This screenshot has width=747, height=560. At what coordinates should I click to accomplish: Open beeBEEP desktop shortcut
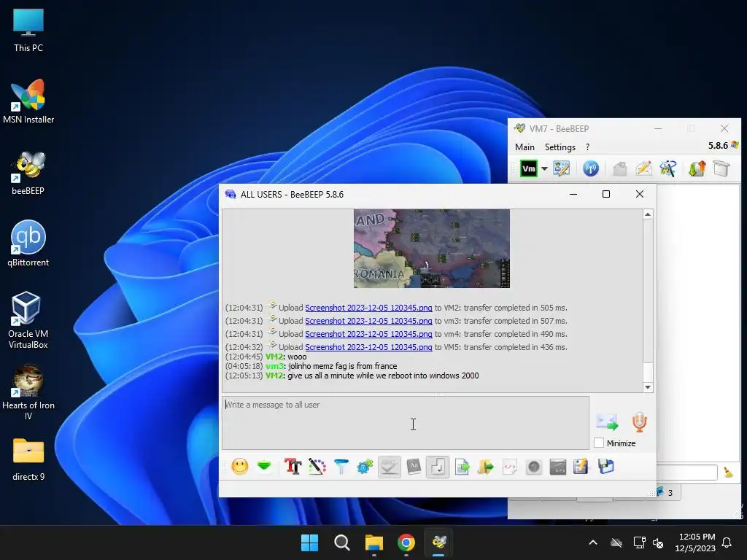[28, 174]
